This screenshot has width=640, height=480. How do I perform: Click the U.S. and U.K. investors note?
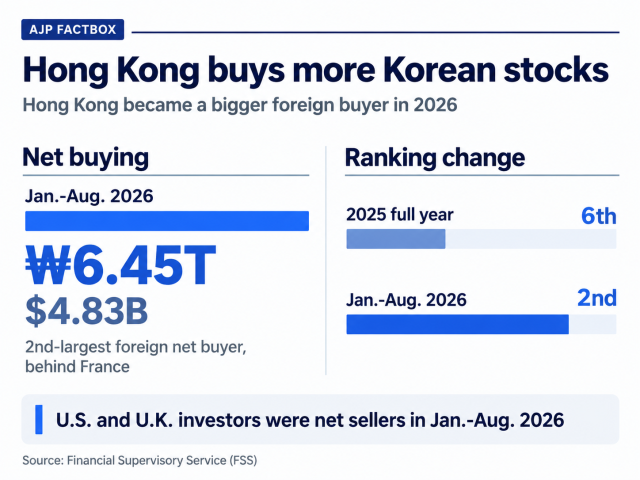[310, 420]
